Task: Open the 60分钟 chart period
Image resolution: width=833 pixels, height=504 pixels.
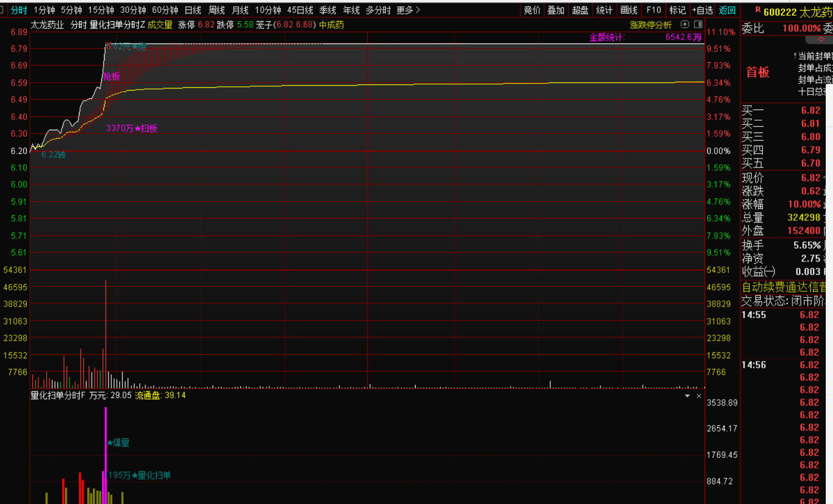Action: 165,10
